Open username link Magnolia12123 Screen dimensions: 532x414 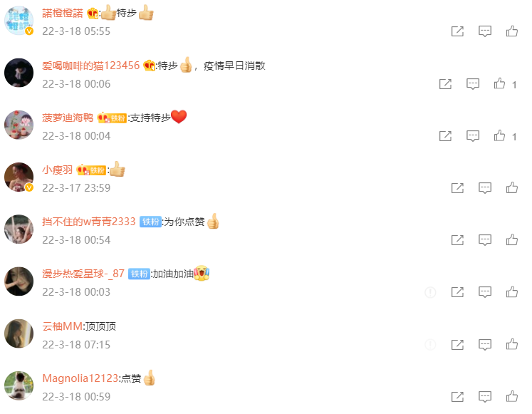pos(80,378)
